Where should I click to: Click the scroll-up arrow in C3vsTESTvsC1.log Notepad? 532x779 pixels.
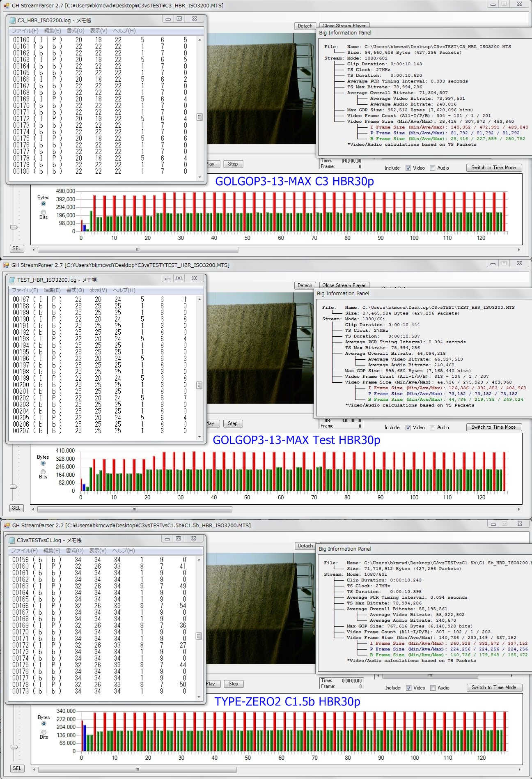pos(199,560)
